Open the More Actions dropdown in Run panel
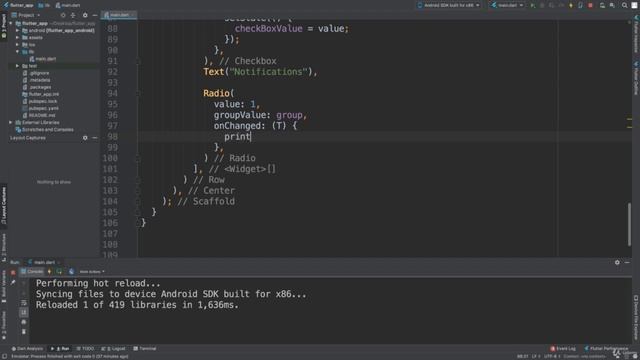 point(92,271)
